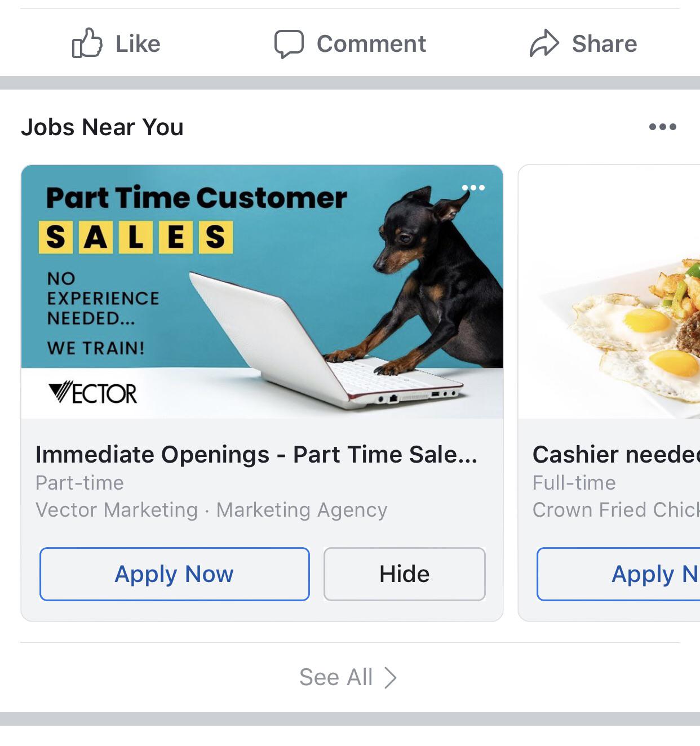The height and width of the screenshot is (746, 700).
Task: Click the Comment label text
Action: pos(371,44)
